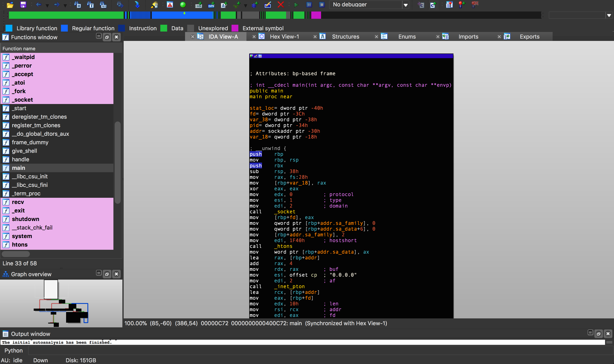The width and height of the screenshot is (614, 364).
Task: Click the debugger start/run toolbar icon
Action: [x=296, y=5]
